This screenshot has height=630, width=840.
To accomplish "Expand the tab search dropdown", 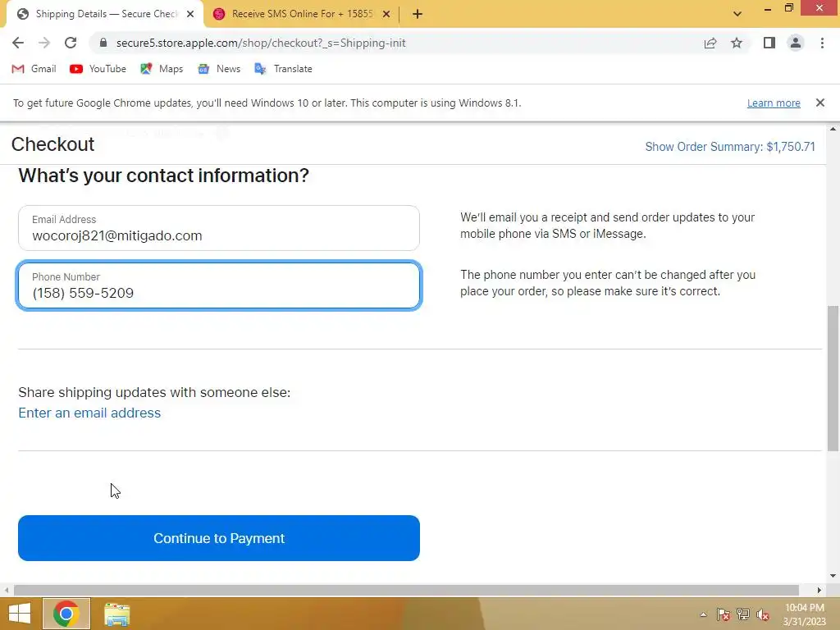I will pos(737,14).
